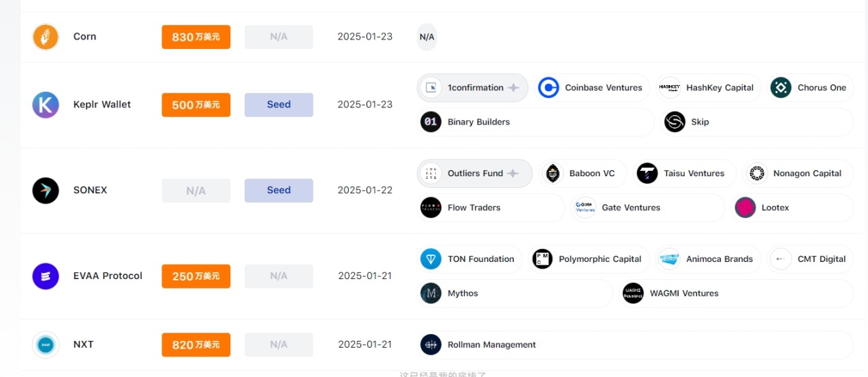This screenshot has width=868, height=377.
Task: Open the Rollman Management investor link
Action: click(x=491, y=345)
